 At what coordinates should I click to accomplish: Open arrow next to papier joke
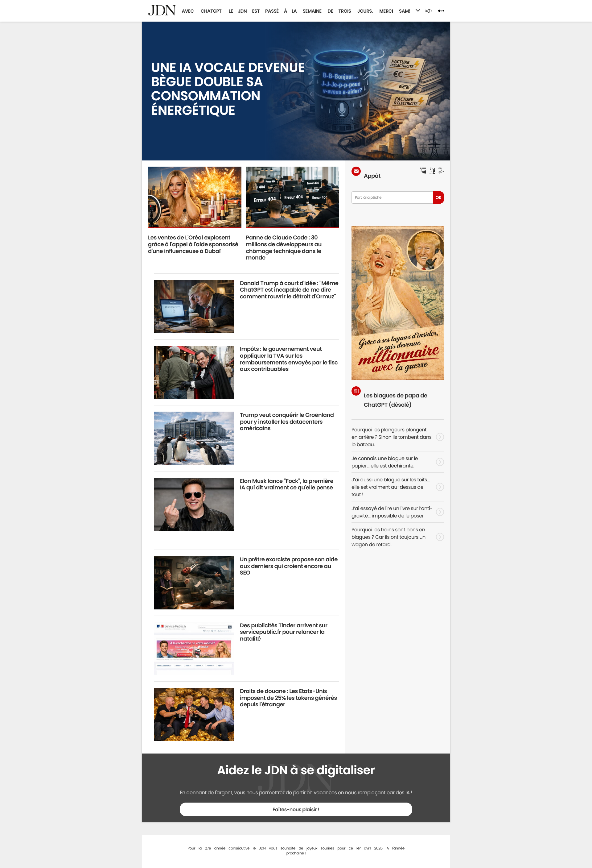440,462
